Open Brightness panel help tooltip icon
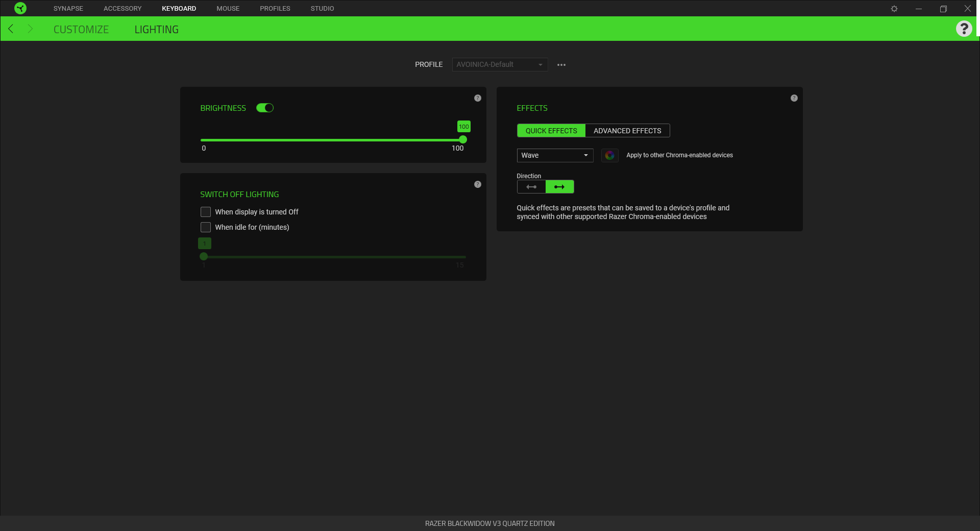This screenshot has height=531, width=980. [478, 98]
